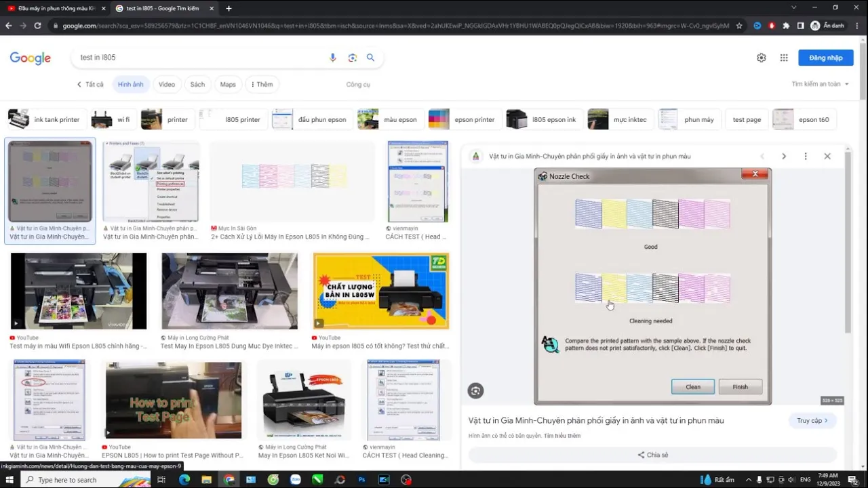Open Task View on the taskbar
This screenshot has height=488, width=868.
coord(161,480)
